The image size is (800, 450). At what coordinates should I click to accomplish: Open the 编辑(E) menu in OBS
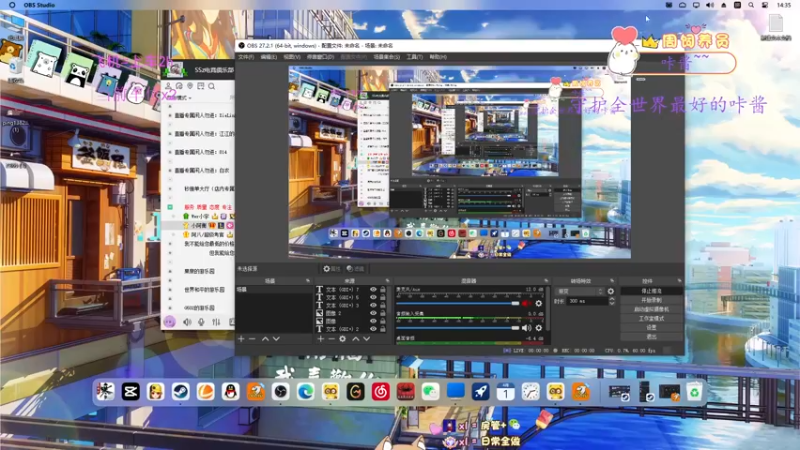point(268,57)
